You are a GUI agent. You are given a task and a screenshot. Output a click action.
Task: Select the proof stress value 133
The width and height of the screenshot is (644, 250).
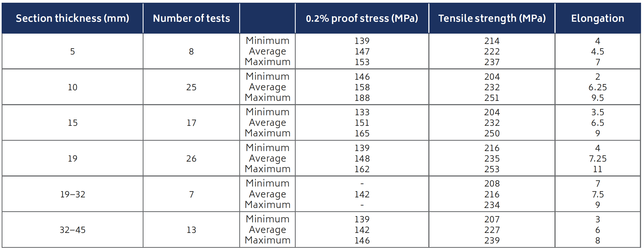pos(362,112)
